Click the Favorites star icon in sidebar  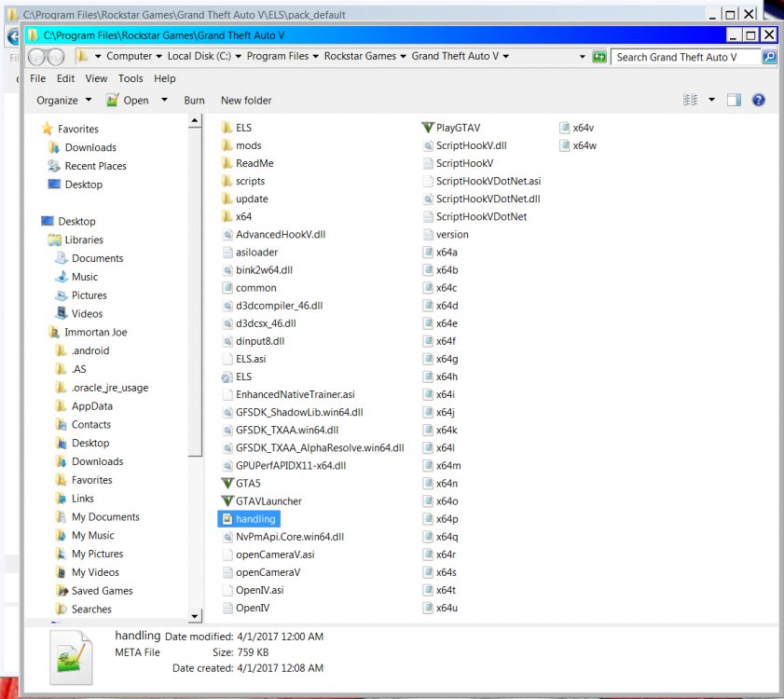pos(48,129)
